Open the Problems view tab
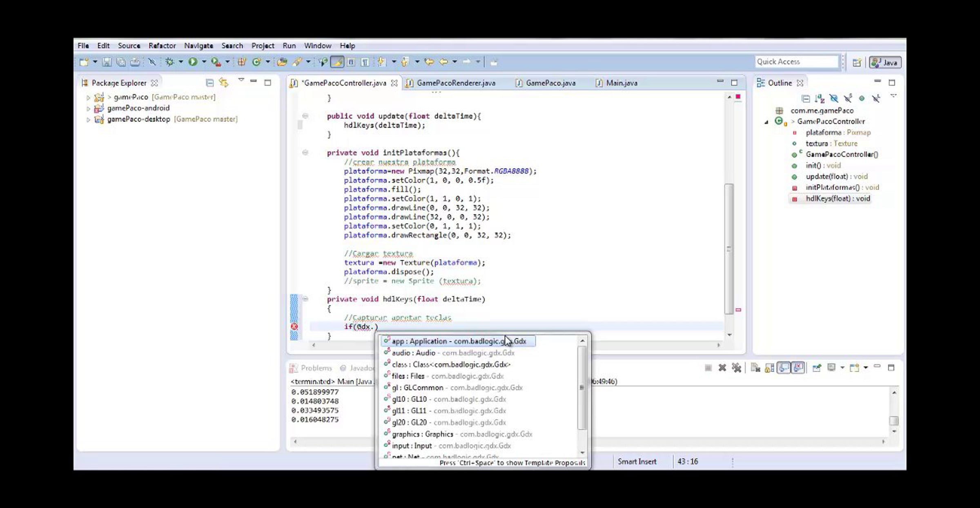The image size is (980, 508). 311,368
